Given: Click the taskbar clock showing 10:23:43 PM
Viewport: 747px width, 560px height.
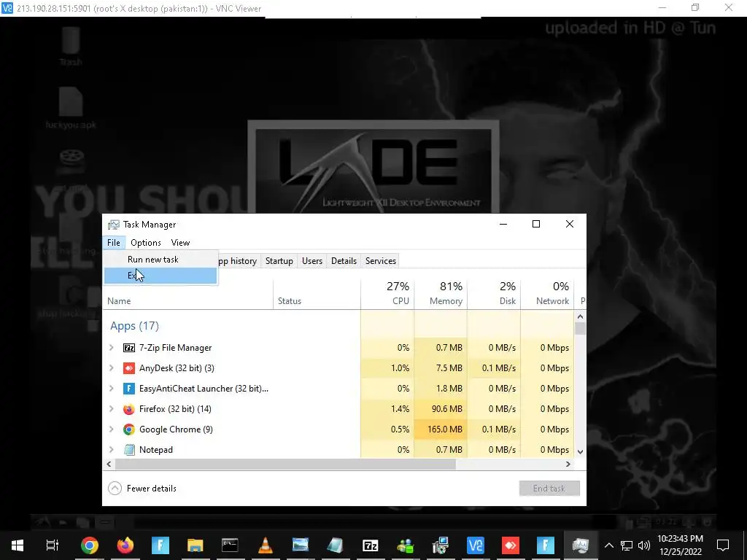Looking at the screenshot, I should (680, 545).
